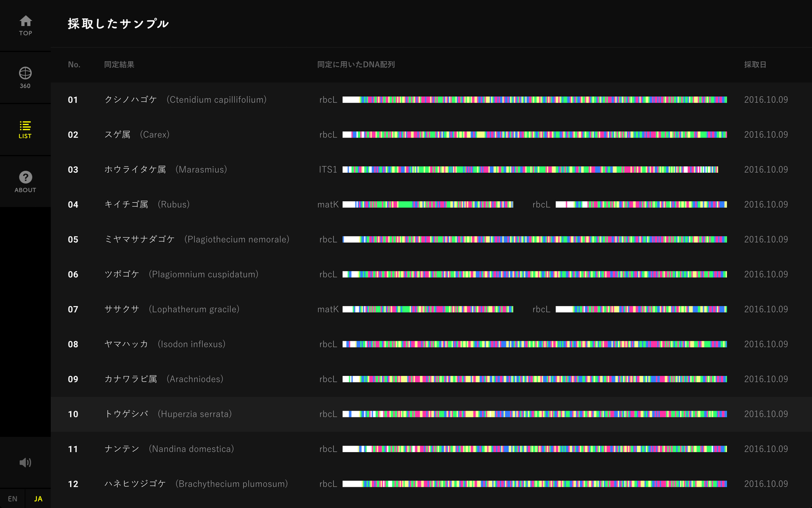Viewport: 812px width, 508px height.
Task: Open the 360 view globe icon
Action: [x=25, y=78]
